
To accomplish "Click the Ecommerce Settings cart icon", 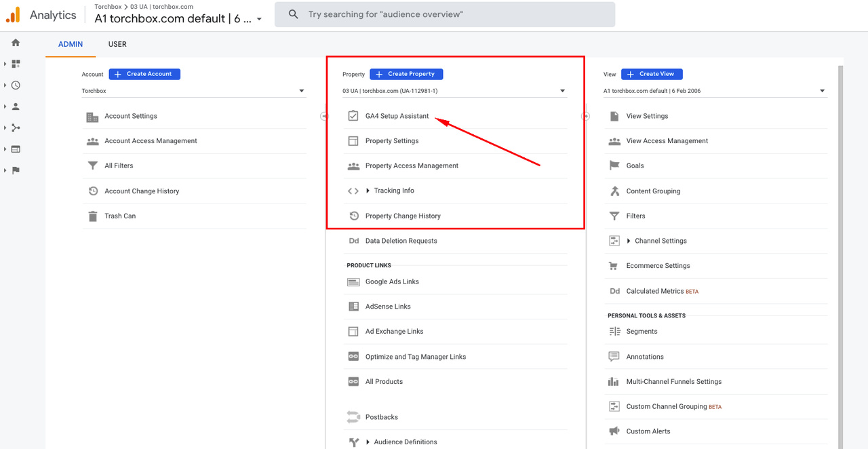I will pos(614,266).
